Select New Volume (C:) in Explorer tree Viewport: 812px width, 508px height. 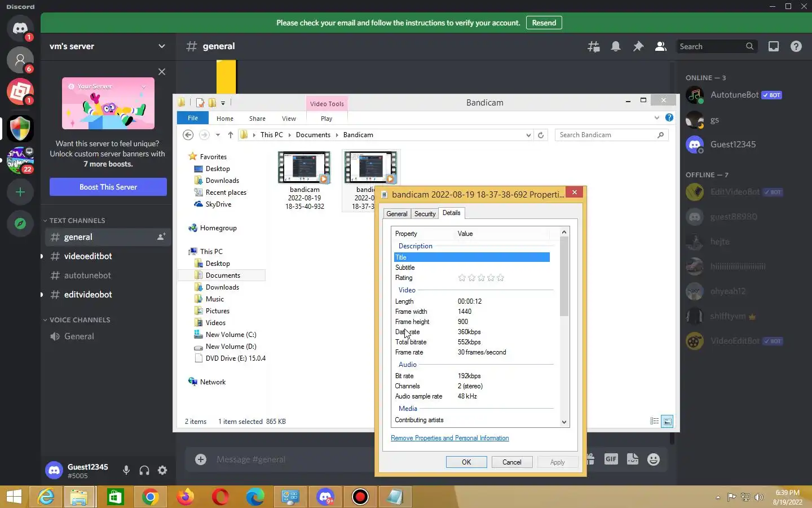coord(231,335)
